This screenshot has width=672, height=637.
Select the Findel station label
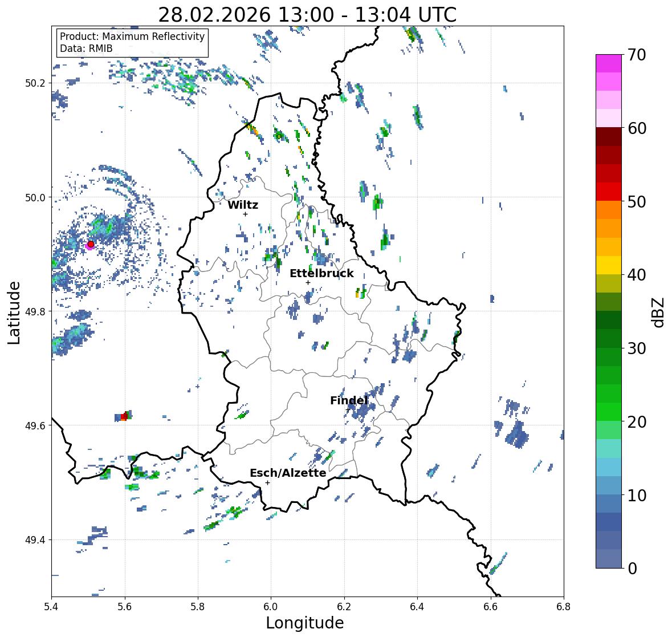pyautogui.click(x=348, y=401)
